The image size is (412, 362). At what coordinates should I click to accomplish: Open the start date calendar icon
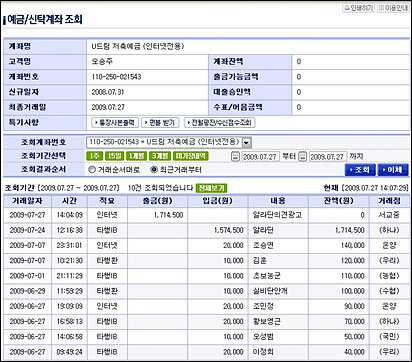[x=235, y=156]
